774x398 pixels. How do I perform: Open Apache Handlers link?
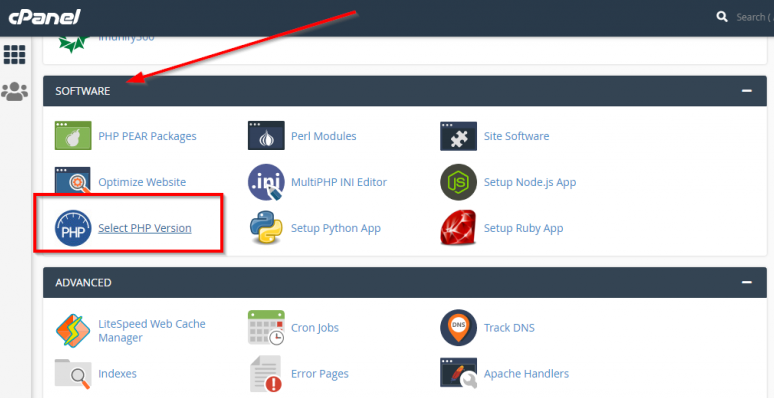point(526,374)
